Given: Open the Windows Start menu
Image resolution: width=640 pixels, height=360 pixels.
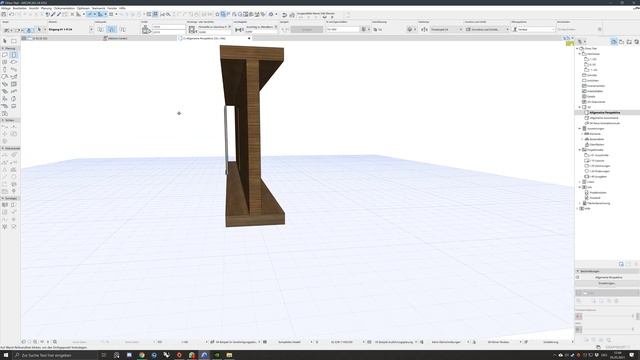Looking at the screenshot, I should coord(6,355).
